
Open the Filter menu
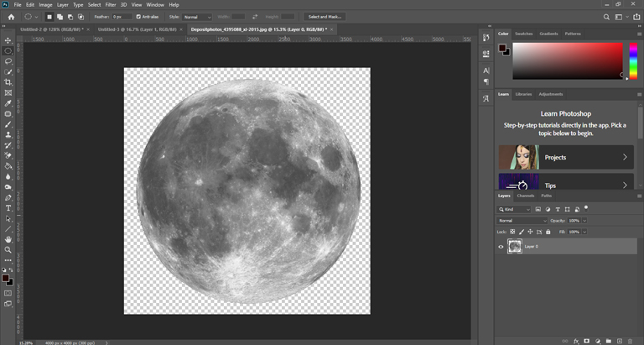click(111, 5)
